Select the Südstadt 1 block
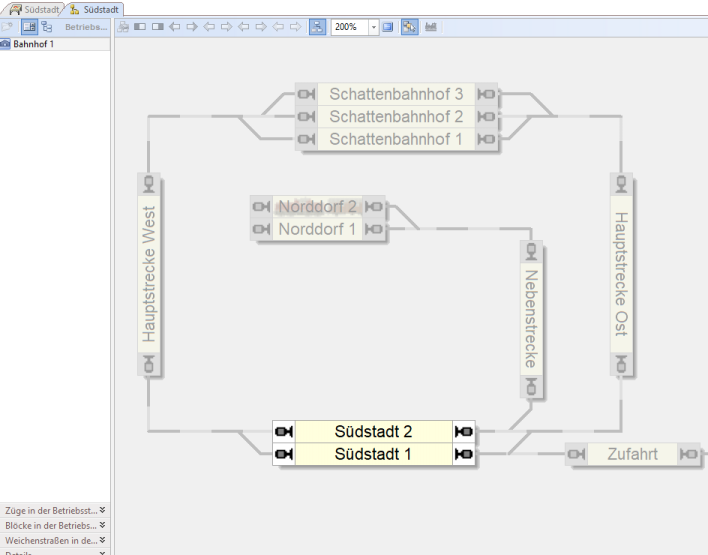The height and width of the screenshot is (555, 708). pyautogui.click(x=373, y=455)
